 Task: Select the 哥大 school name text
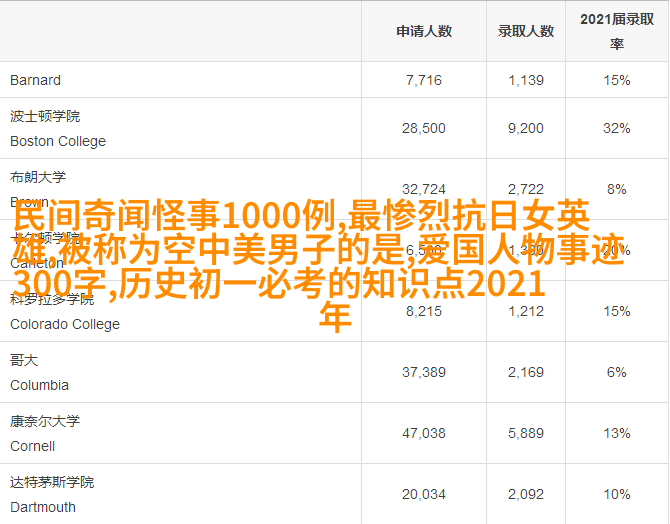click(x=24, y=360)
